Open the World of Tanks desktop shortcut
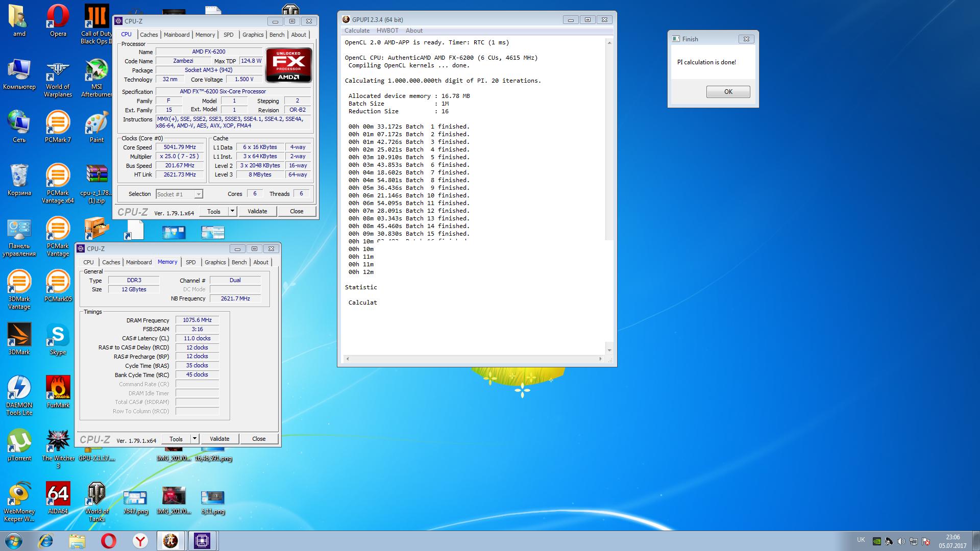Image resolution: width=980 pixels, height=551 pixels. tap(96, 502)
